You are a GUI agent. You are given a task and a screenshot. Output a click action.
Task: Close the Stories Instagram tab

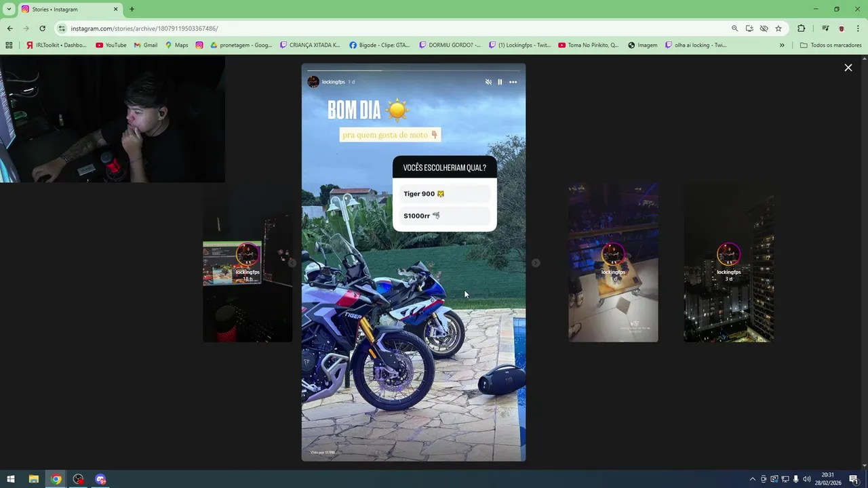115,9
